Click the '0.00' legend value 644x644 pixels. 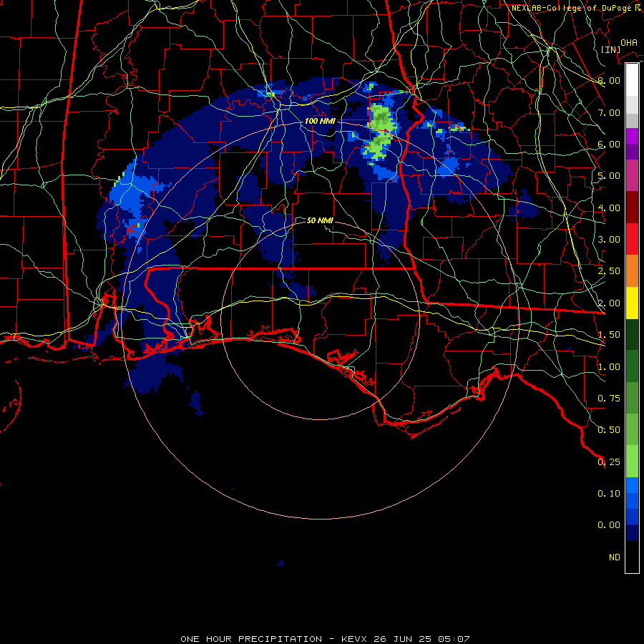click(x=609, y=525)
